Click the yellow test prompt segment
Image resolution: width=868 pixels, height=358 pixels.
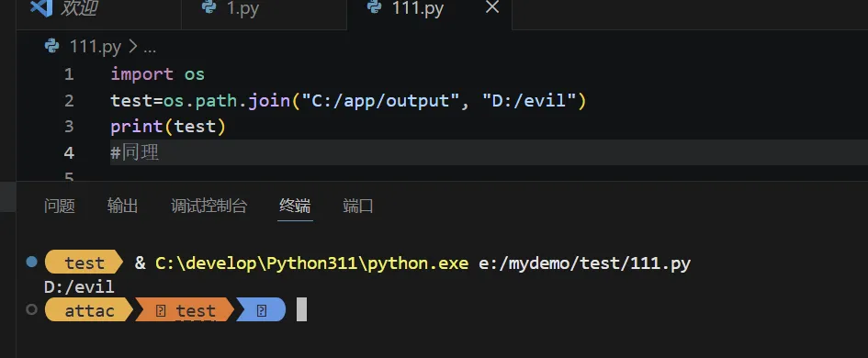[84, 263]
